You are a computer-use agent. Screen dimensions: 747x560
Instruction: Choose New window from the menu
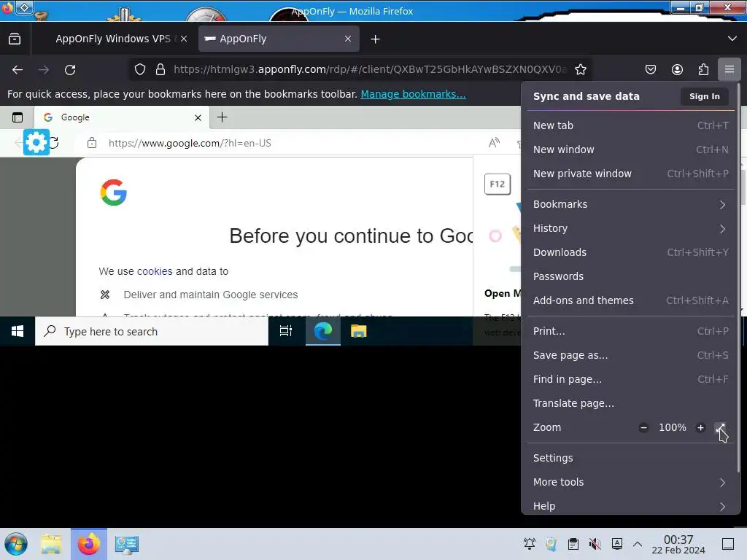click(631, 149)
